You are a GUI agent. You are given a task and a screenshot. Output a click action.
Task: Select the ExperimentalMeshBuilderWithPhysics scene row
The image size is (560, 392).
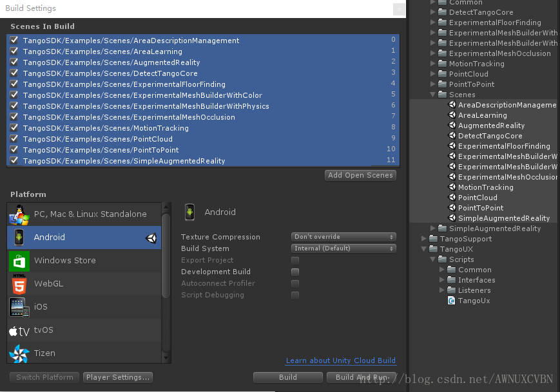(203, 106)
